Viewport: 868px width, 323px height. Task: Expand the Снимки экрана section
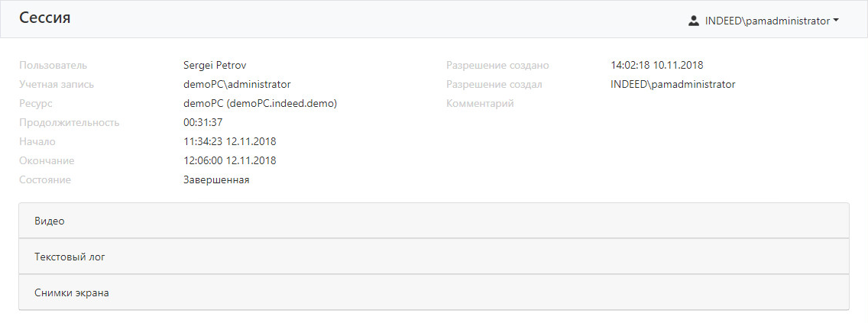click(433, 292)
